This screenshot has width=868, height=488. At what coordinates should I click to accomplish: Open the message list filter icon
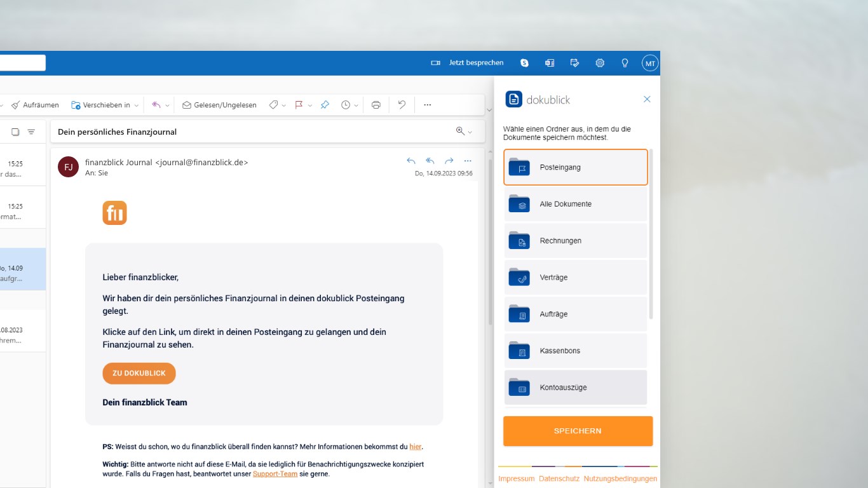point(31,132)
